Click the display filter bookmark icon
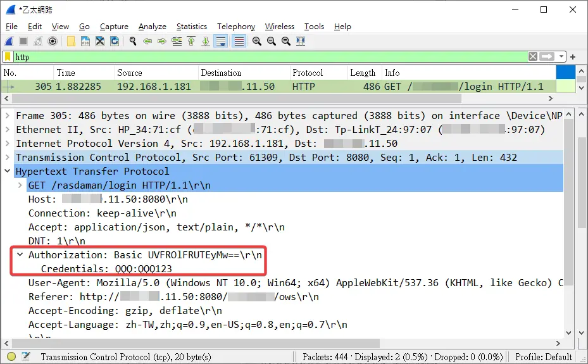Image resolution: width=588 pixels, height=364 pixels. coord(8,57)
